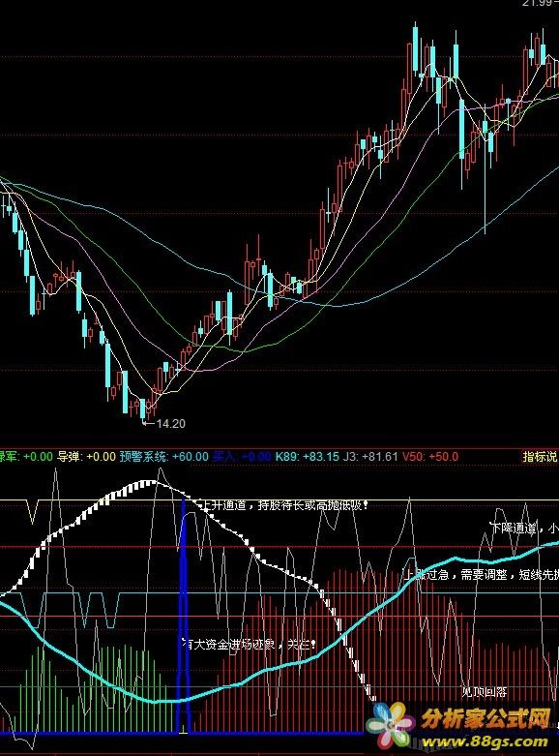Select the 买入 +0.00 indicator value
The width and height of the screenshot is (559, 756).
coord(242,456)
